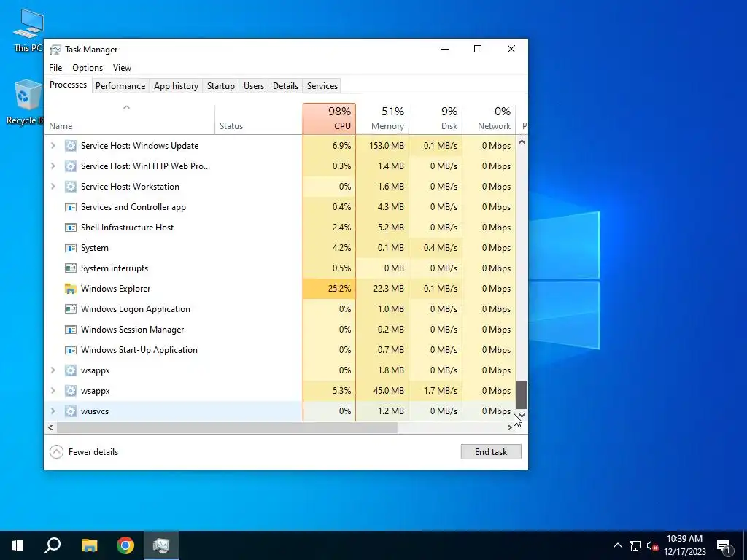Viewport: 747px width, 560px height.
Task: Open taskbar Search magnifier
Action: [53, 545]
